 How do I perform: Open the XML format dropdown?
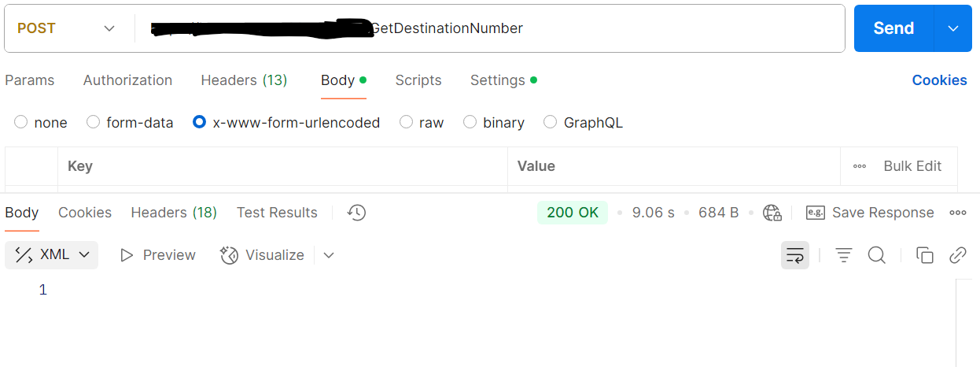coord(52,255)
